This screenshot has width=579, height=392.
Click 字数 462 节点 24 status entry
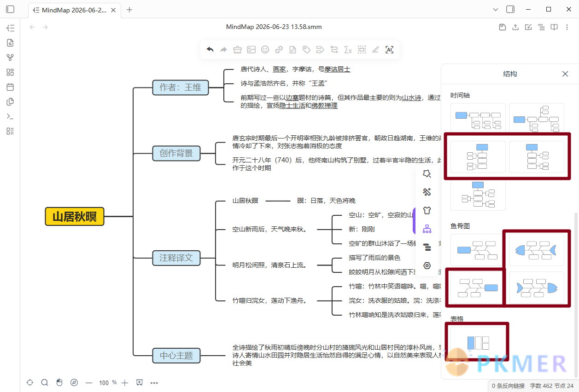tap(552, 386)
